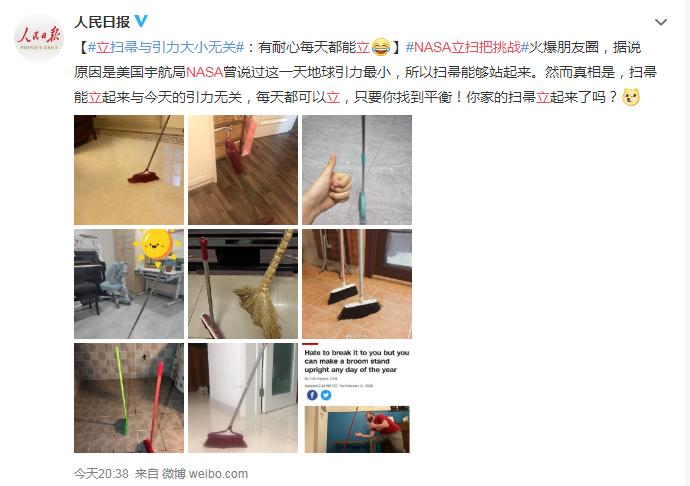Open the piano room photo with sun sticker
Screen dimensions: 690x486
click(129, 284)
